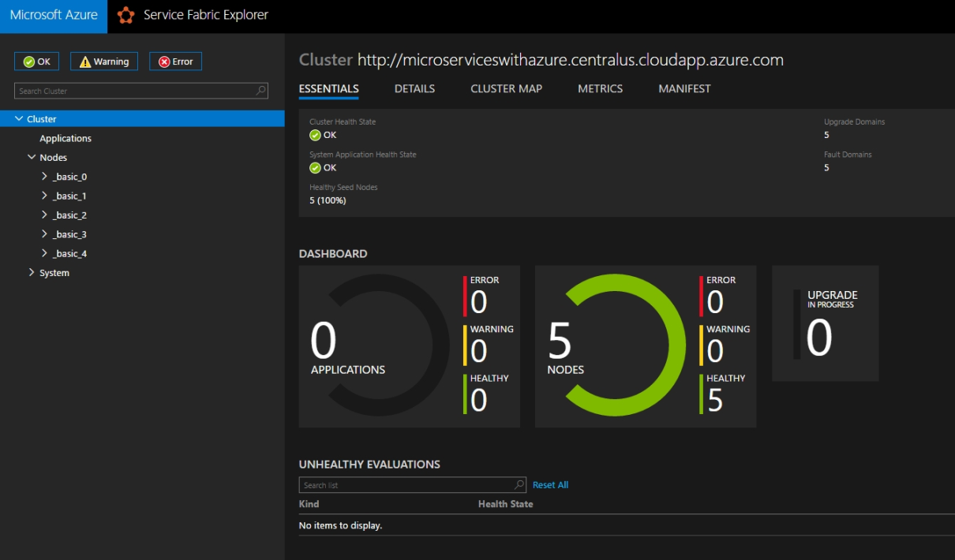Toggle the OK health filter
The width and height of the screenshot is (955, 560).
(37, 62)
